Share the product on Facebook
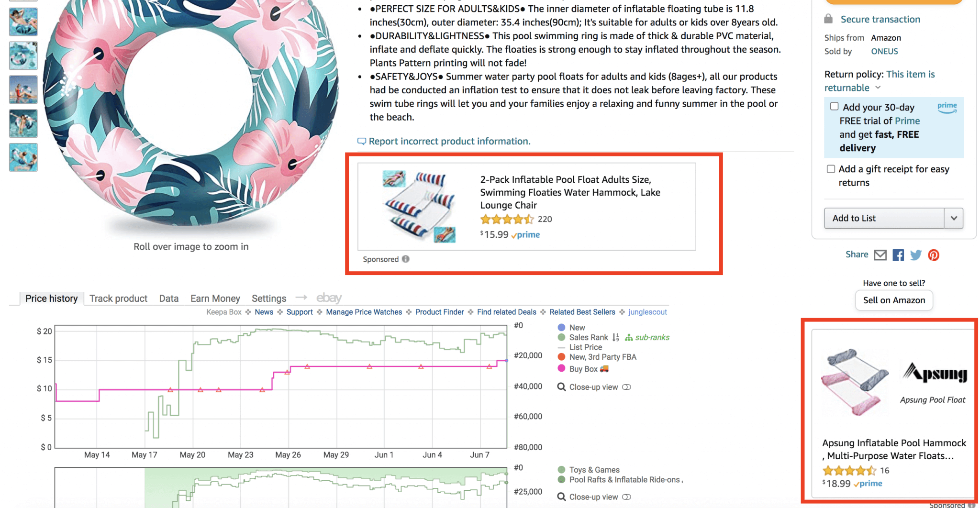The height and width of the screenshot is (508, 980). [898, 254]
